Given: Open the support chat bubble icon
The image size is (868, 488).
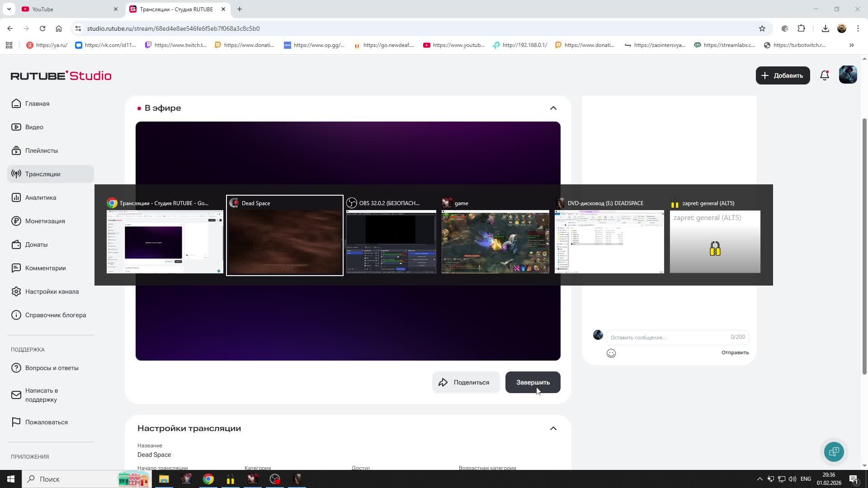Looking at the screenshot, I should 834,452.
